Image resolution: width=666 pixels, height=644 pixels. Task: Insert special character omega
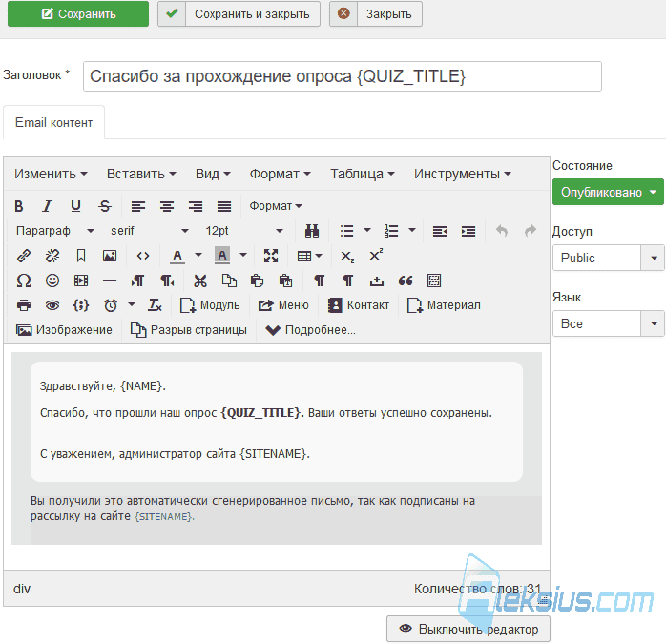coord(24,280)
